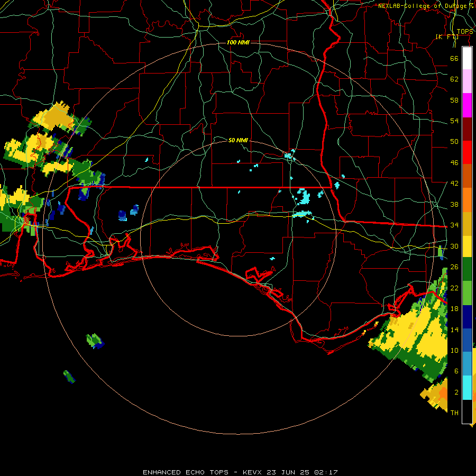Click the "62" legend value
Viewport: 476px width, 476px height.
454,79
